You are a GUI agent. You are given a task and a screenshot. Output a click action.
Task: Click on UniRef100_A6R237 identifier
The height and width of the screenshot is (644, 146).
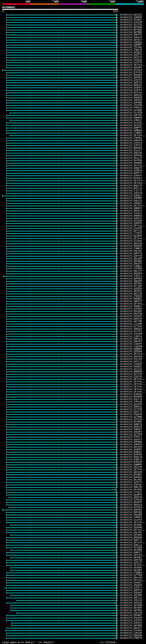131,301
